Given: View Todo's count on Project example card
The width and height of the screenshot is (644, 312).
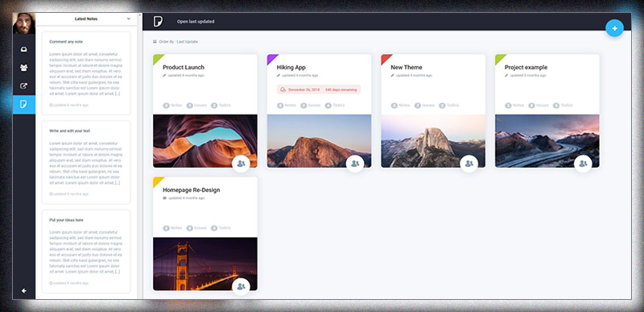Looking at the screenshot, I should point(563,106).
